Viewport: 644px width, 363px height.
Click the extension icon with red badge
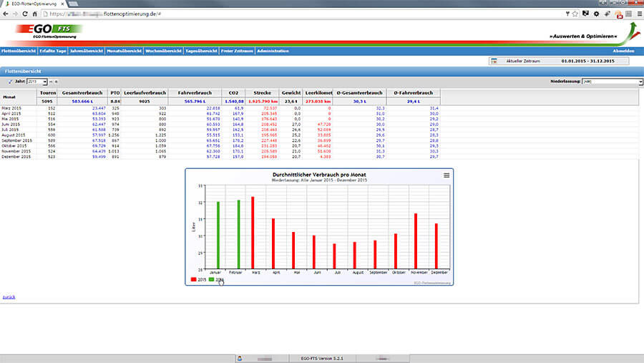click(x=618, y=14)
